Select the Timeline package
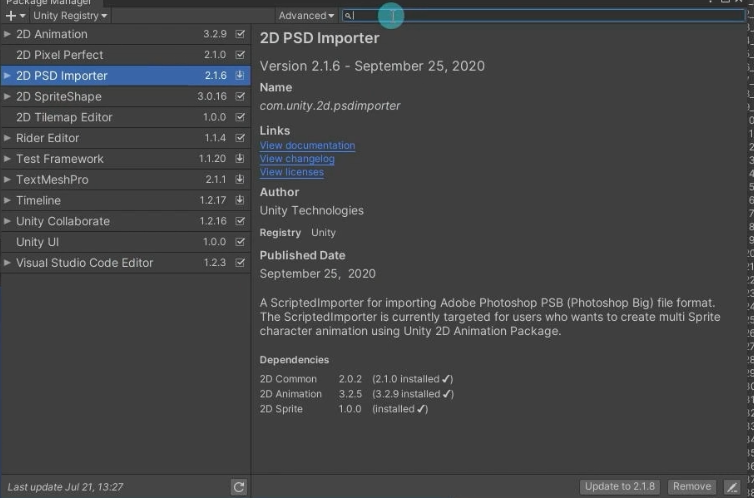 (x=126, y=200)
